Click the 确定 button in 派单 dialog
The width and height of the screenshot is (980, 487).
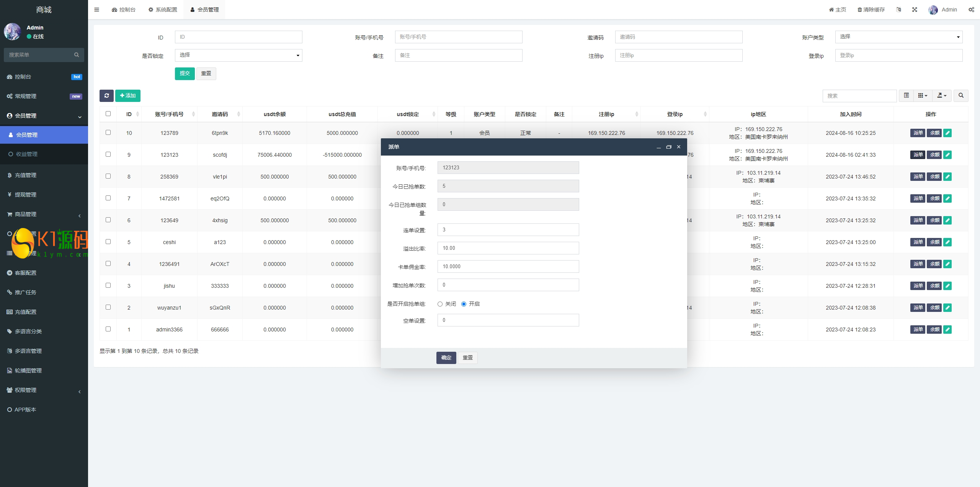click(446, 358)
